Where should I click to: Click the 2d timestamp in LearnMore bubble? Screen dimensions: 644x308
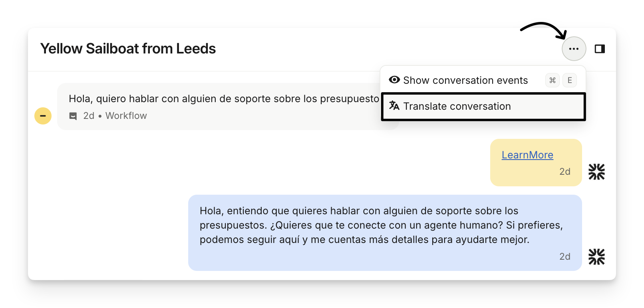pos(564,172)
